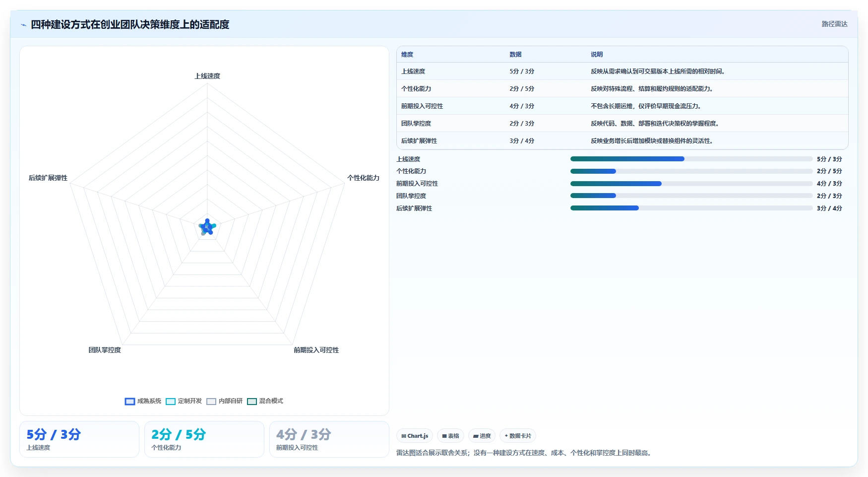Viewport: 868px width, 477px height.
Task: Click the 进度 chip
Action: [482, 436]
